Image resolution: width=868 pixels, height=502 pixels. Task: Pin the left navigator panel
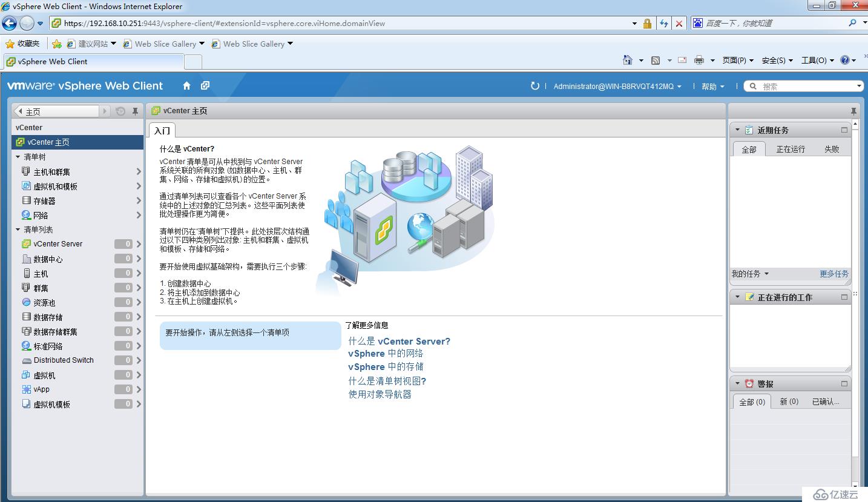pyautogui.click(x=135, y=111)
